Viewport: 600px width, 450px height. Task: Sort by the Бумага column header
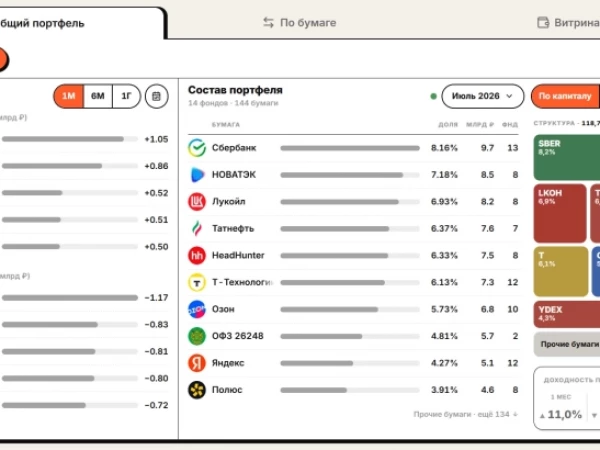click(x=226, y=124)
